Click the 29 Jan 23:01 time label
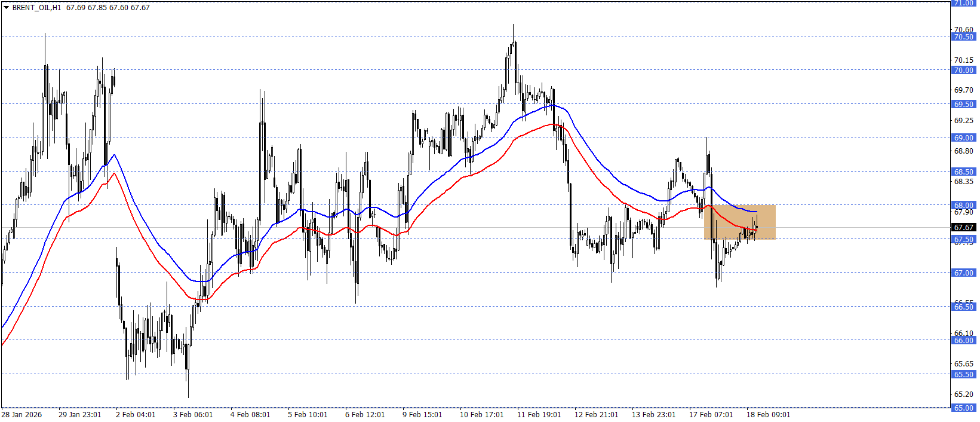Viewport: 980px width, 422px height. pyautogui.click(x=79, y=415)
